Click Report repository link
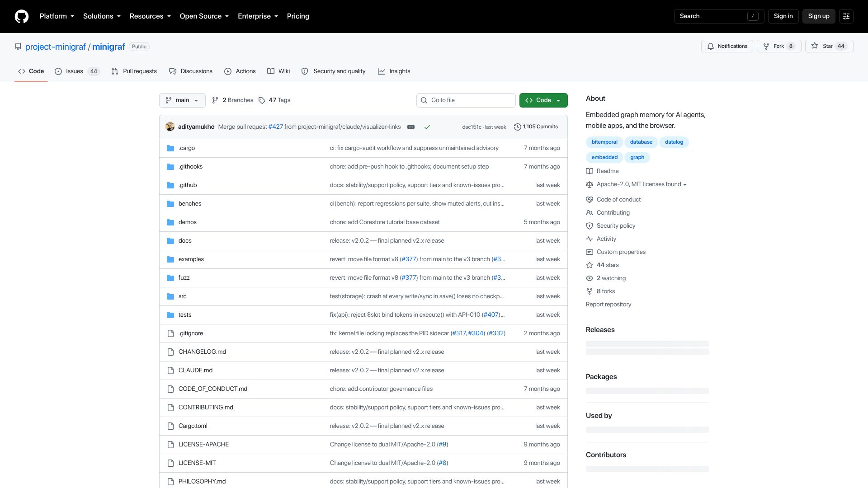The height and width of the screenshot is (488, 868). click(x=609, y=305)
